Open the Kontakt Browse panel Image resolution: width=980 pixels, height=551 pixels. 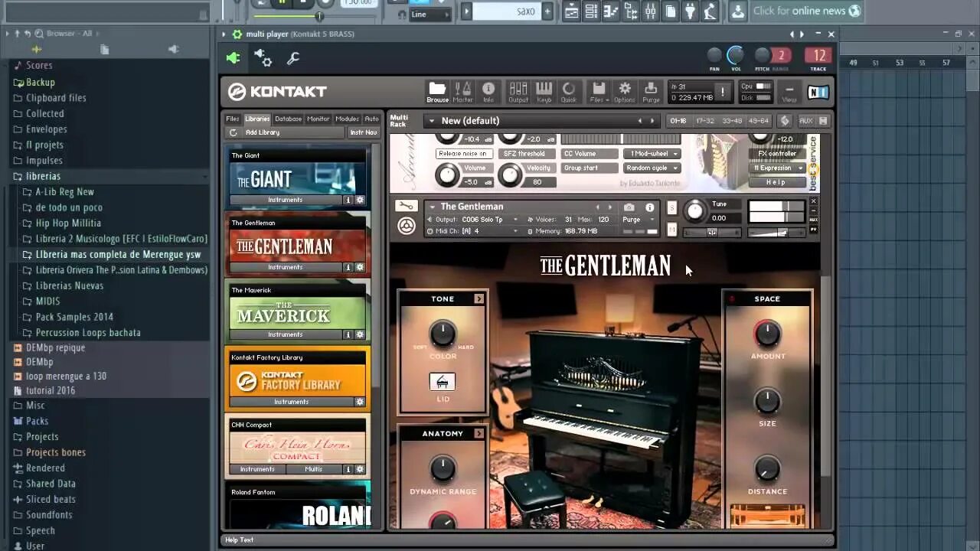437,92
